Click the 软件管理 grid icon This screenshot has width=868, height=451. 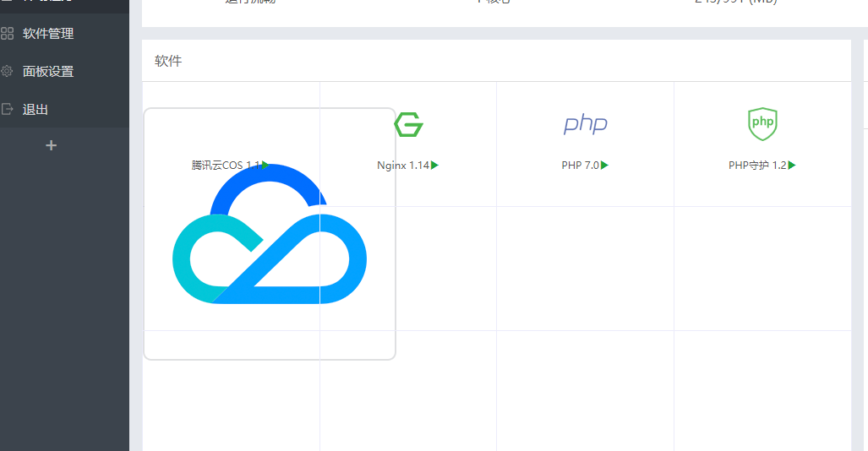coord(8,34)
